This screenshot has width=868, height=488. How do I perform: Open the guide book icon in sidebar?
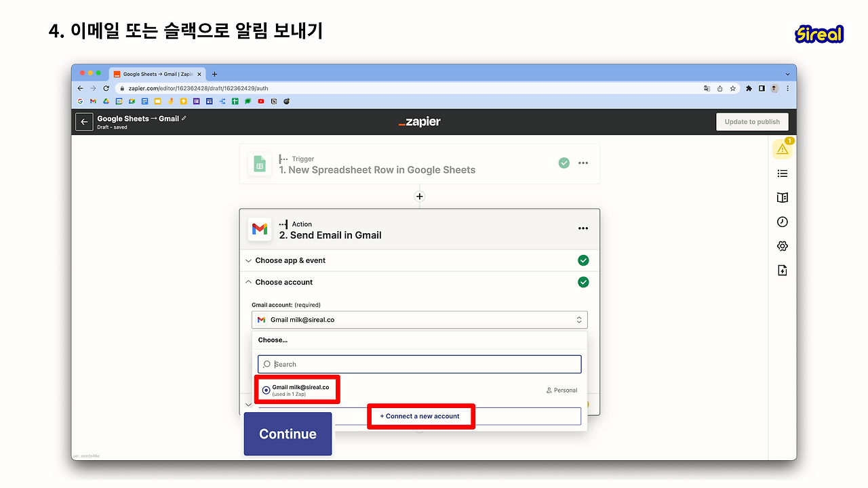(x=783, y=198)
